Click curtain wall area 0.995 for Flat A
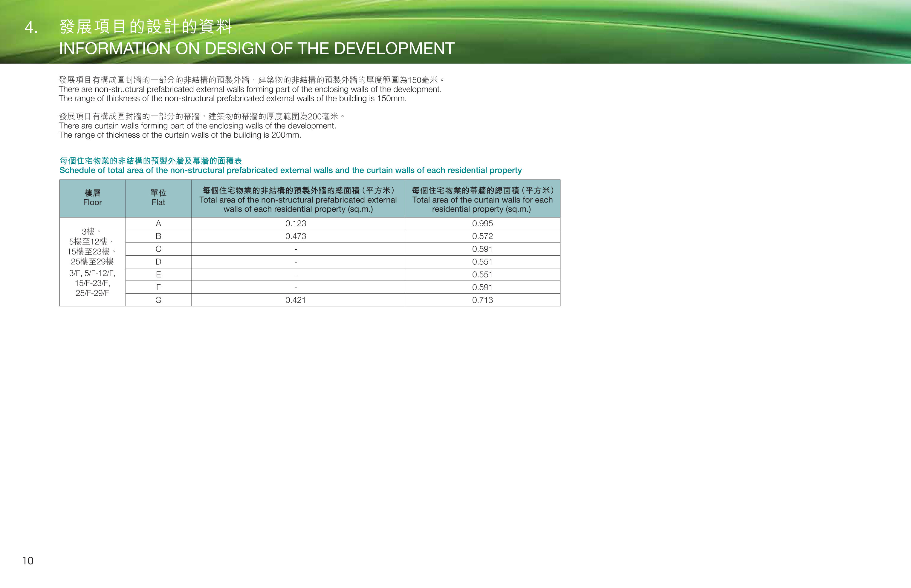 pyautogui.click(x=482, y=223)
